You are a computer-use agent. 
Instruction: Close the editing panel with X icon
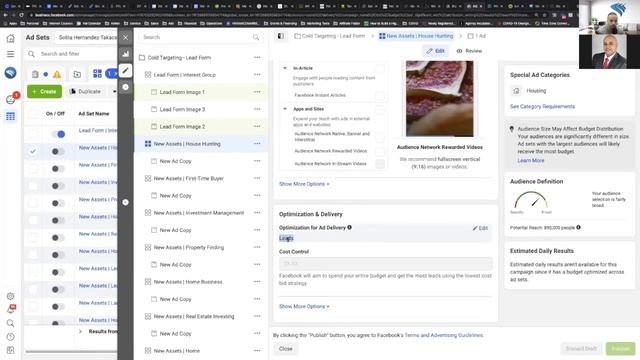tap(125, 37)
